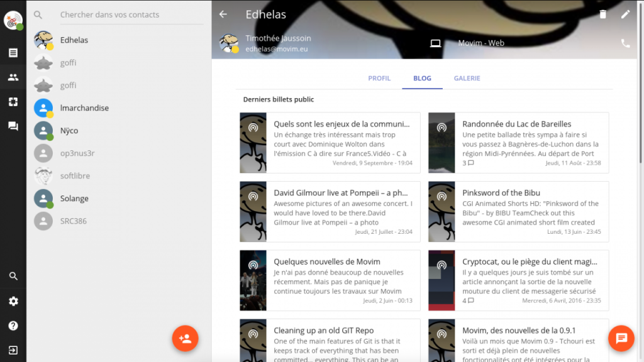
Task: Click date 'Vendredi, 9 Septembre - 19:04'
Action: [372, 163]
